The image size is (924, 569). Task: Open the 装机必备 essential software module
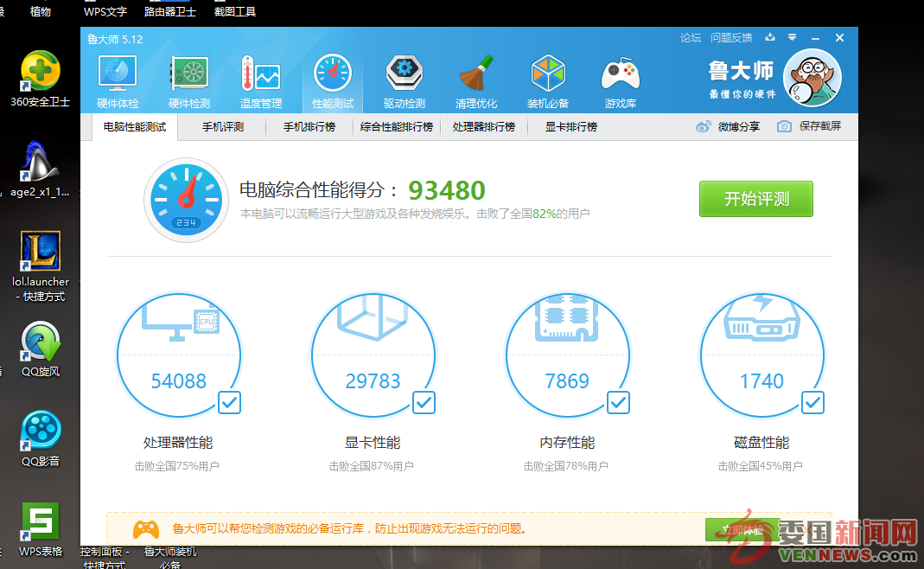[x=548, y=82]
